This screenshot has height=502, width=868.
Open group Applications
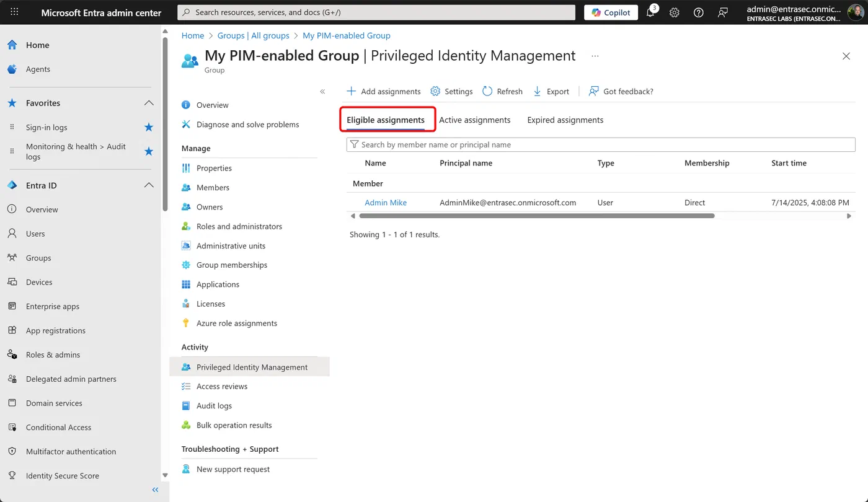click(218, 284)
